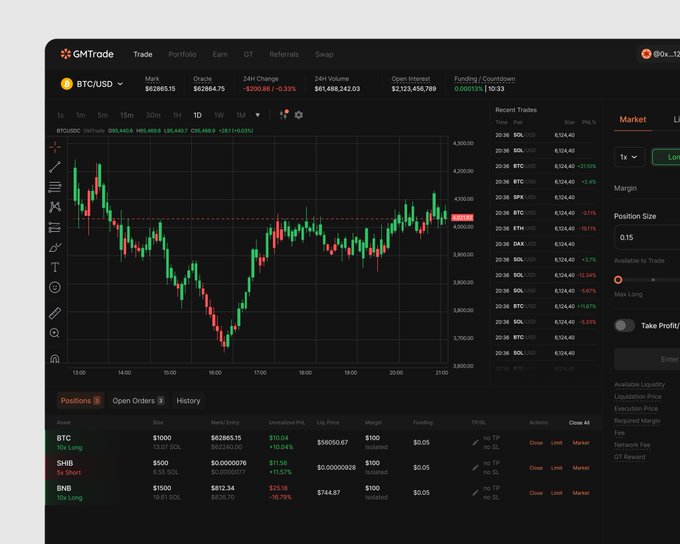The width and height of the screenshot is (680, 544).
Task: Select the 1m timeframe
Action: (x=81, y=115)
